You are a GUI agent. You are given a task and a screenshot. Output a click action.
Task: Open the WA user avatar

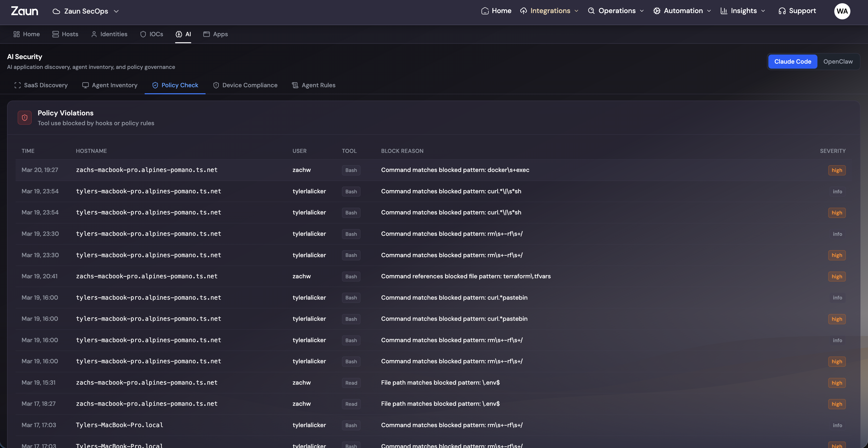[x=842, y=11]
